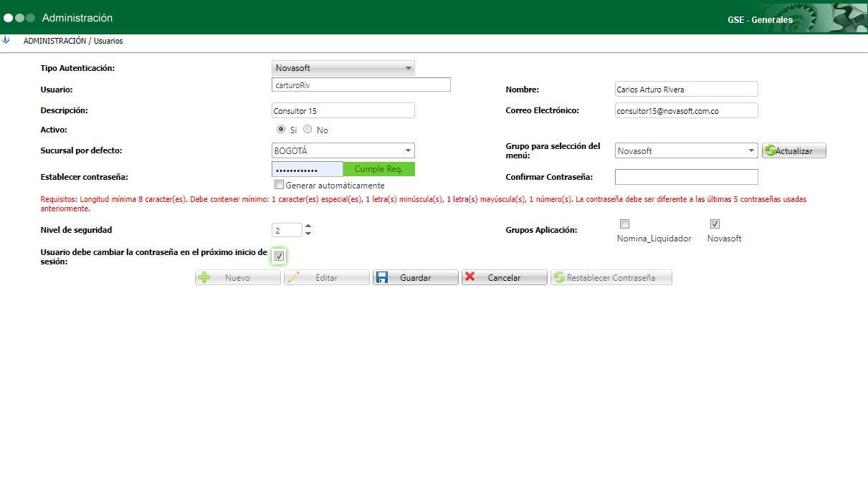Click the Confirmar Contraseña input field
The width and height of the screenshot is (868, 495).
(687, 177)
